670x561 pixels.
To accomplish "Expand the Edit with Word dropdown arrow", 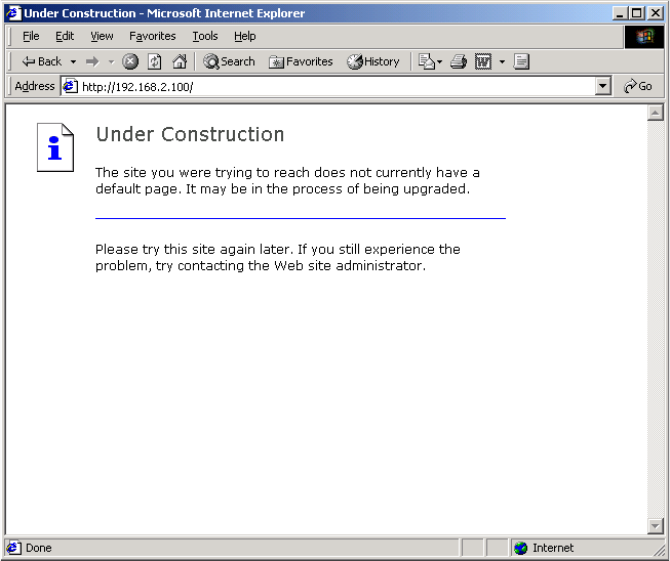I will tap(502, 62).
